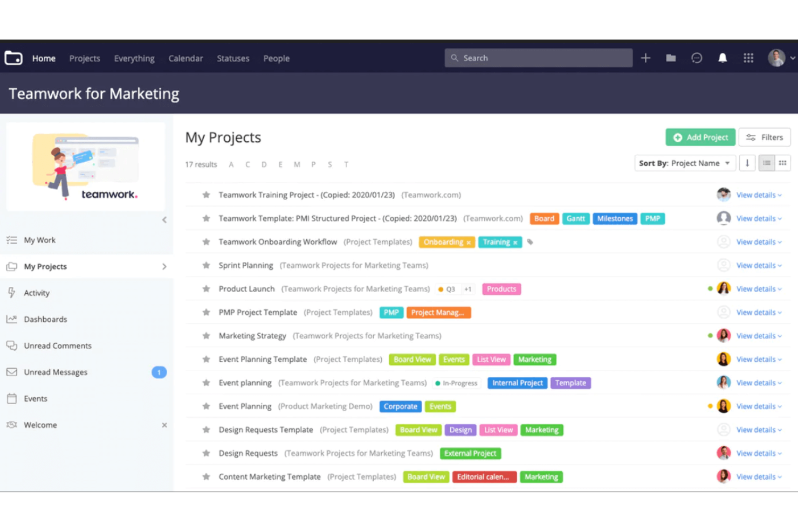Switch to list view layout
This screenshot has height=532, width=798.
pyautogui.click(x=766, y=163)
